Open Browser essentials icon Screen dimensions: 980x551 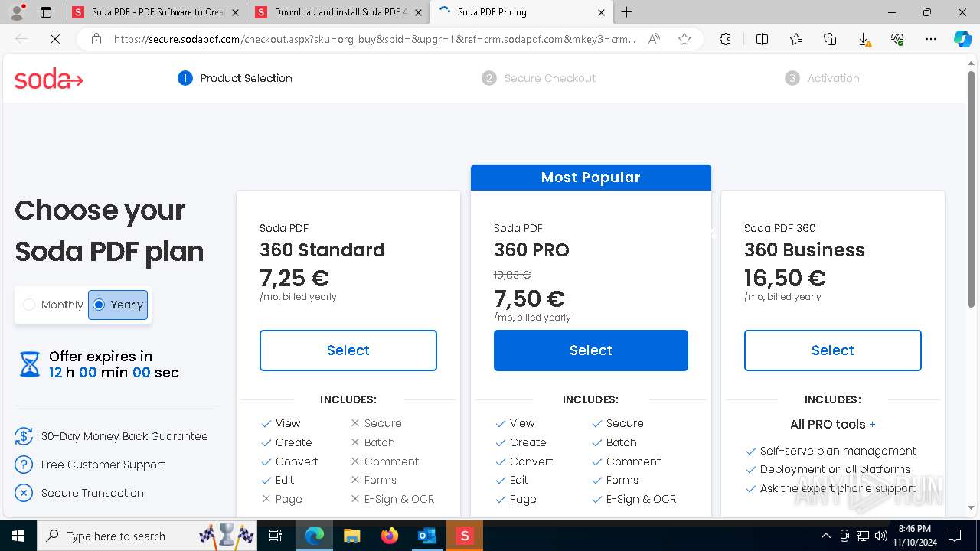(897, 40)
